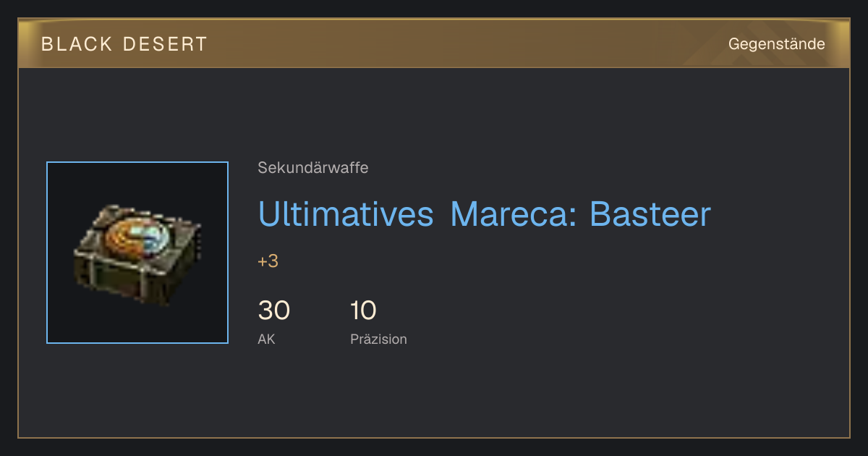Click the golden header banner
The height and width of the screenshot is (456, 868).
(434, 43)
